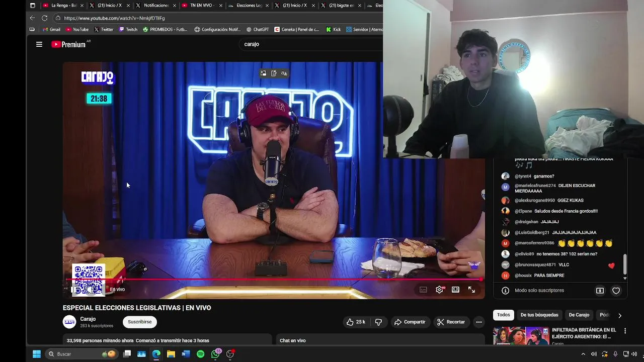Open the Gmail bookmark
The height and width of the screenshot is (362, 644).
coord(51,30)
